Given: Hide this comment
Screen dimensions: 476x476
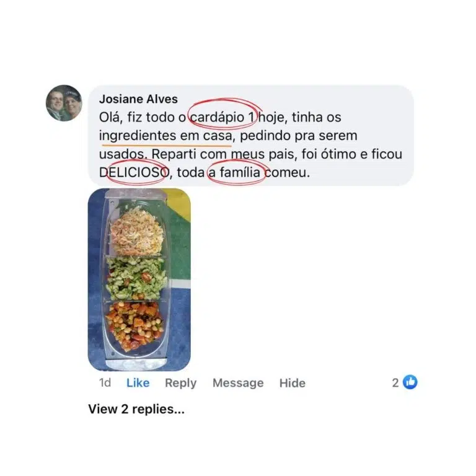Looking at the screenshot, I should 293,383.
